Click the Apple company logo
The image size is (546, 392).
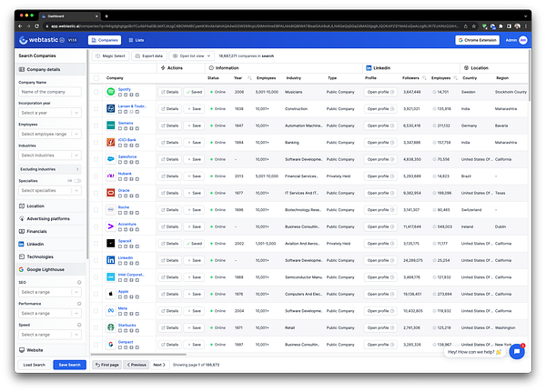[x=110, y=294]
